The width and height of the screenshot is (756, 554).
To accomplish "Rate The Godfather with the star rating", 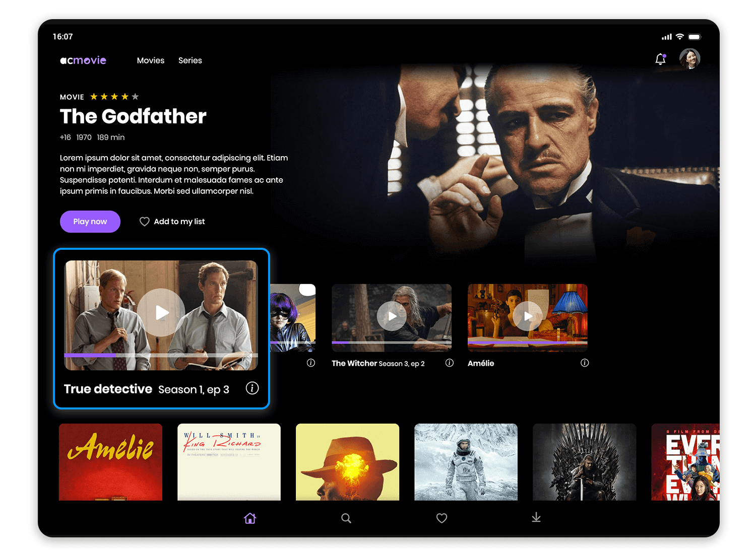I will coord(114,97).
